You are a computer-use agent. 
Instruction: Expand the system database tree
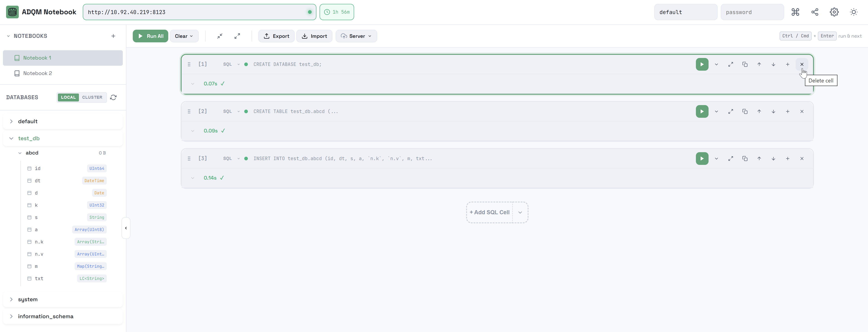click(x=12, y=299)
